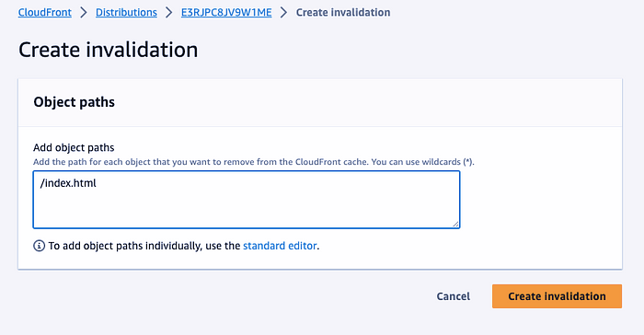This screenshot has width=644, height=335.
Task: Select the current Create invalidation breadcrumb item
Action: pos(343,12)
